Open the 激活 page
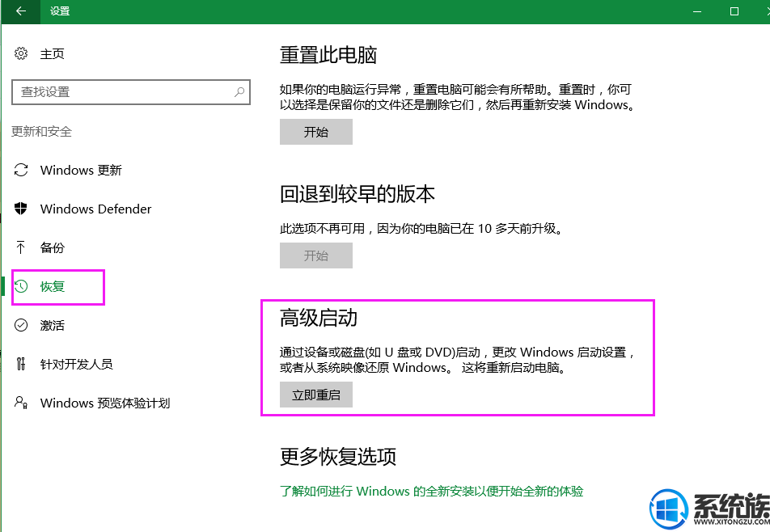 point(52,325)
